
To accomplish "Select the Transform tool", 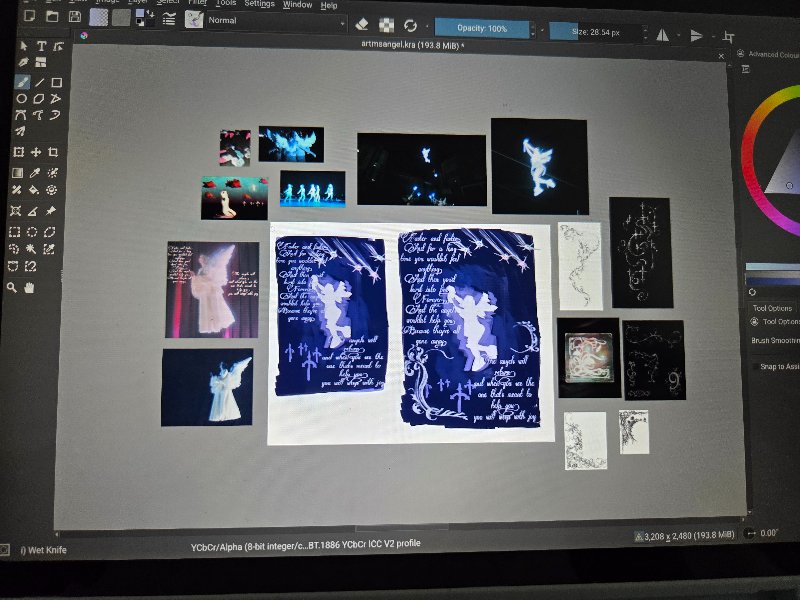I will [18, 152].
